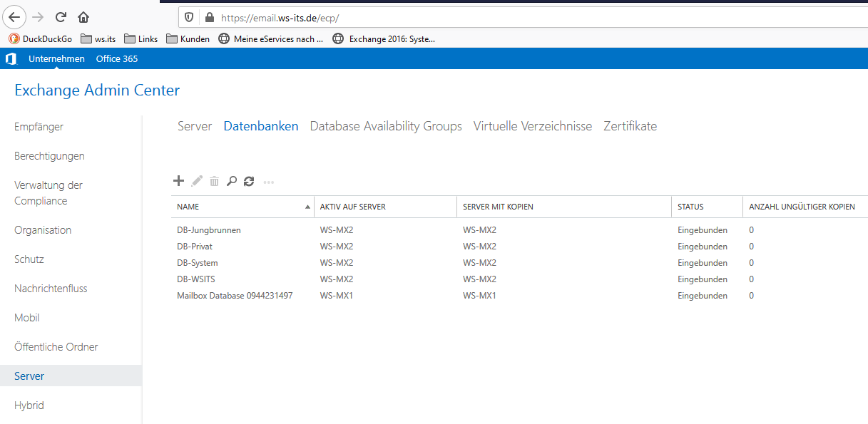
Task: Open Schutz in the sidebar
Action: (29, 259)
